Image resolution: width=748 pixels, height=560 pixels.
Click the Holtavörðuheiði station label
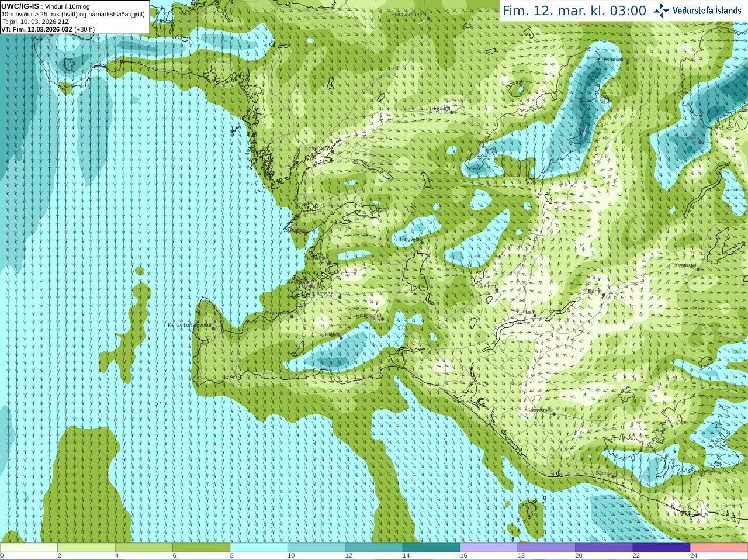409,14
